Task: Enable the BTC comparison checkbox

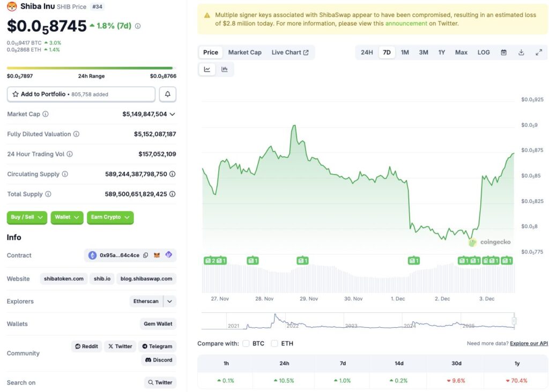Action: click(246, 343)
